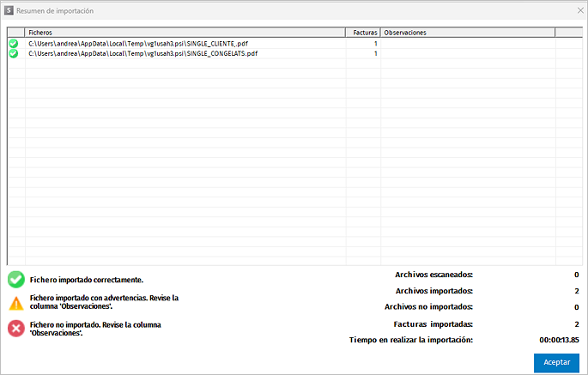Click green check icon of SINGLE_CLIENTE_.pdf row
The image size is (588, 375).
[x=14, y=44]
